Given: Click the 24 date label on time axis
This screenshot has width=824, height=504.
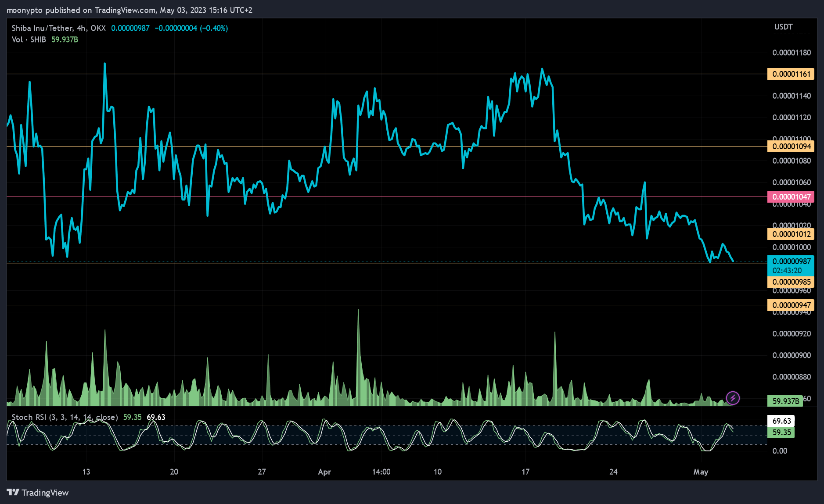Looking at the screenshot, I should [x=613, y=472].
